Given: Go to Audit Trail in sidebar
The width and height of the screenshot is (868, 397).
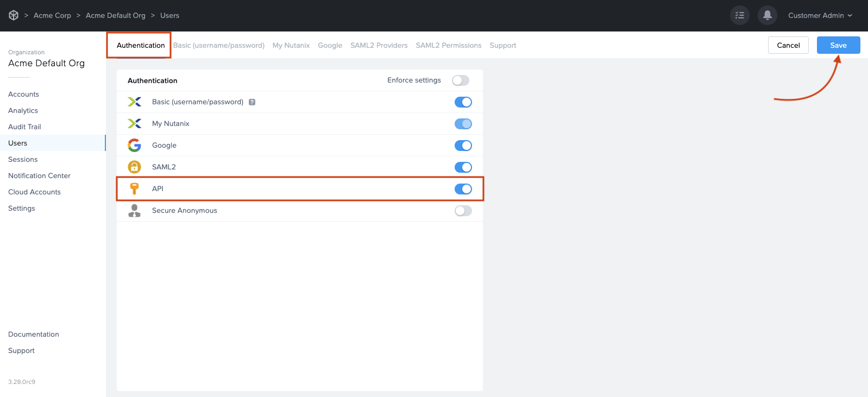Looking at the screenshot, I should [24, 127].
